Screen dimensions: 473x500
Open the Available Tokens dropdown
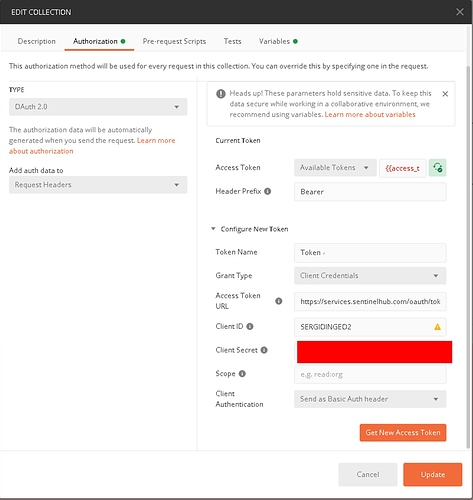tap(335, 168)
